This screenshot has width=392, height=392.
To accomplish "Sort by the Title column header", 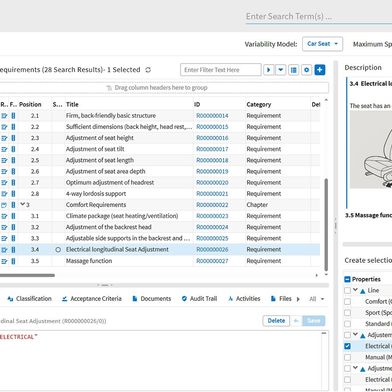I will [x=72, y=104].
